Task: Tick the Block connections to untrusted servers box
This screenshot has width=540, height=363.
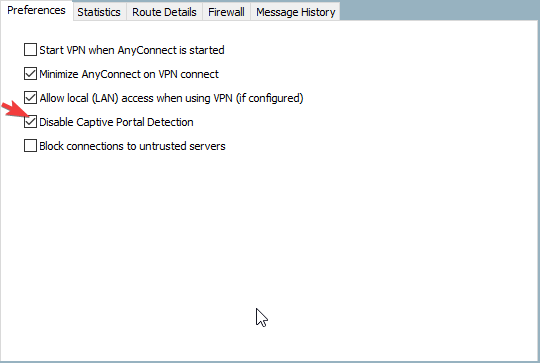Action: point(30,146)
